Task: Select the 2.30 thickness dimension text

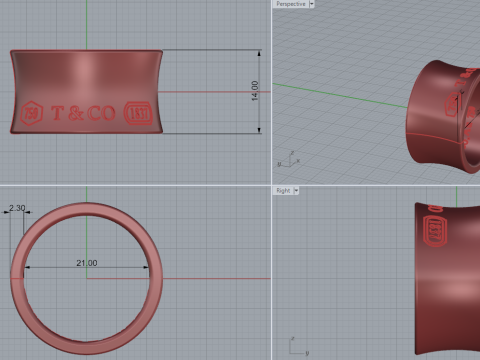Action: click(x=17, y=208)
